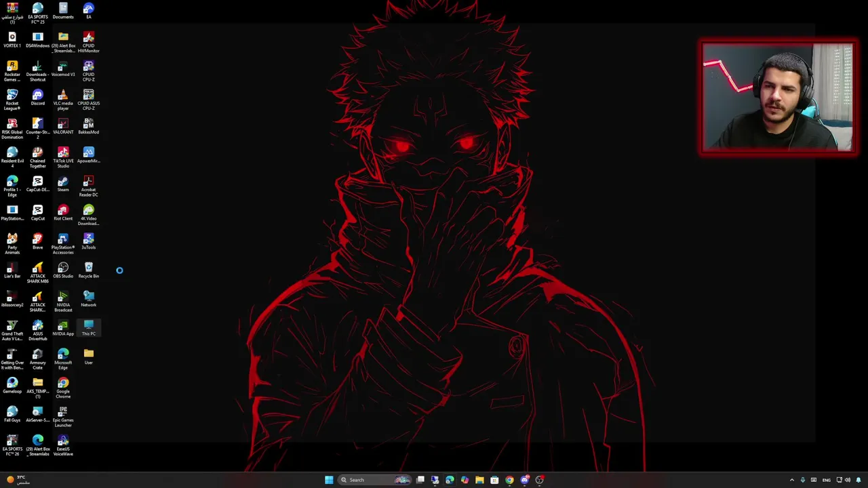The image size is (868, 488).
Task: Launch 3uTools from the desktop
Action: click(x=88, y=241)
